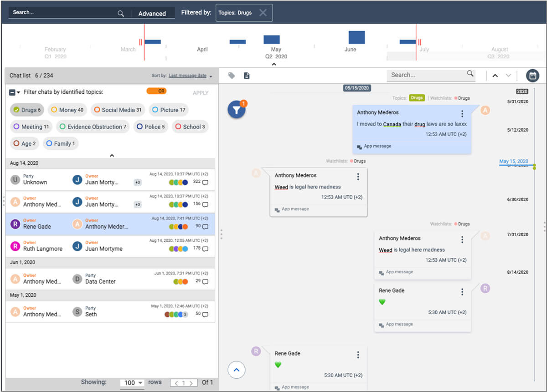This screenshot has height=392, width=547.
Task: Jump to previous search result arrow
Action: pyautogui.click(x=495, y=76)
